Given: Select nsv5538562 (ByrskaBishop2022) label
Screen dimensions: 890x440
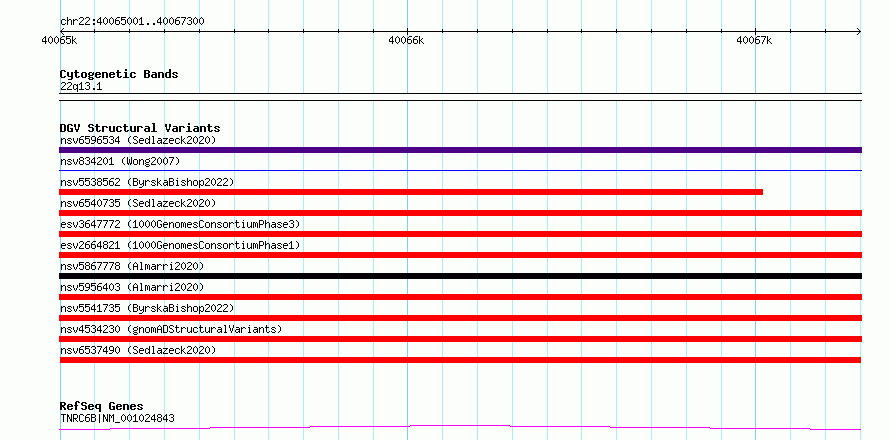Looking at the screenshot, I should (x=147, y=182).
